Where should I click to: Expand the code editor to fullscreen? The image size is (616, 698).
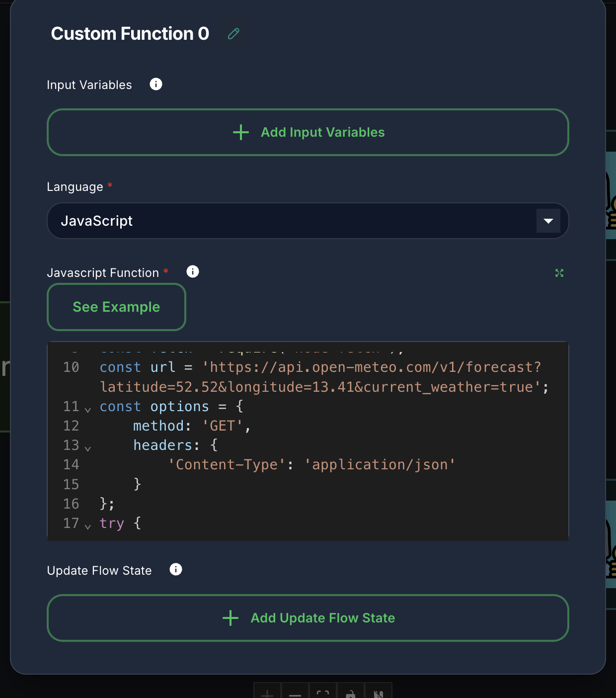pos(559,272)
